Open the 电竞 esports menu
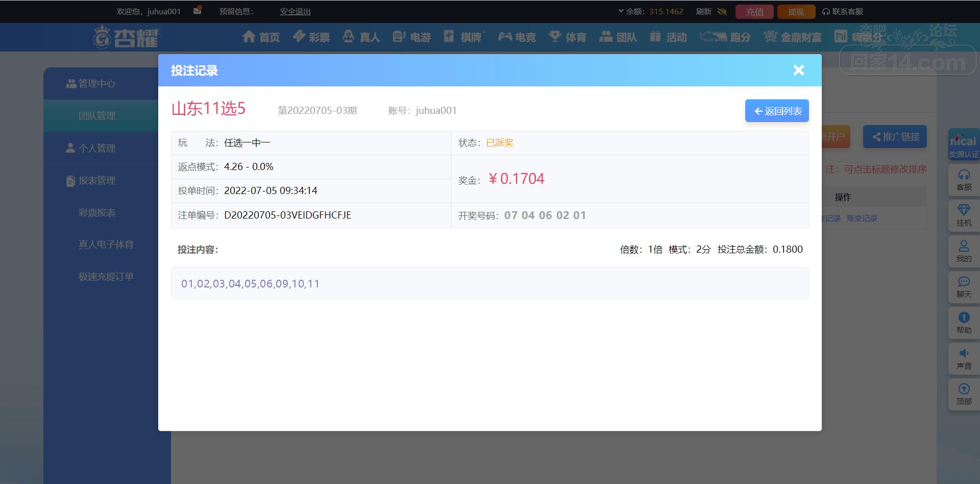Screen dimensions: 980x484 point(517,37)
